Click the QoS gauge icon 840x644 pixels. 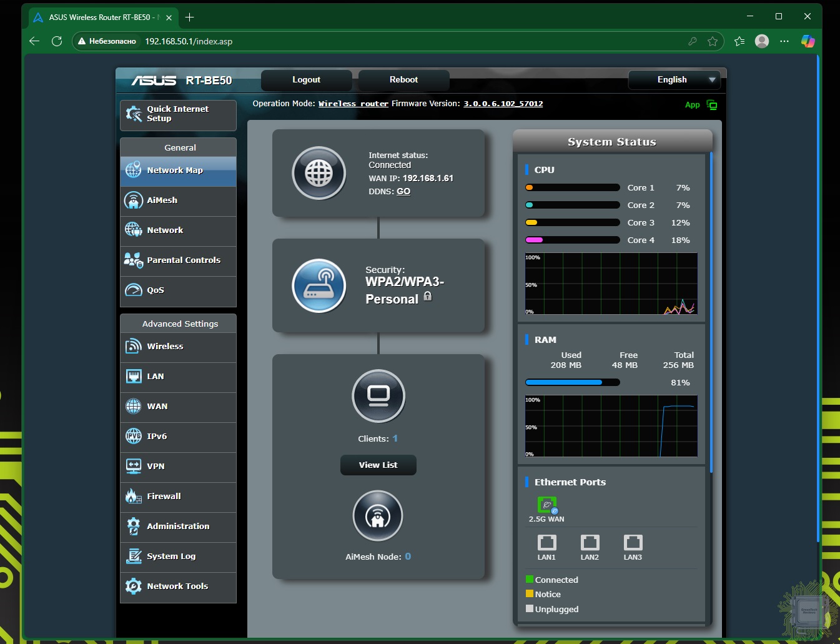pos(134,290)
